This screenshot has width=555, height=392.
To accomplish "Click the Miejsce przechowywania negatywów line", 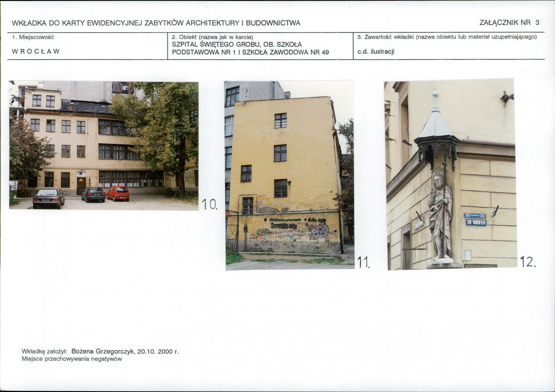I will click(71, 359).
